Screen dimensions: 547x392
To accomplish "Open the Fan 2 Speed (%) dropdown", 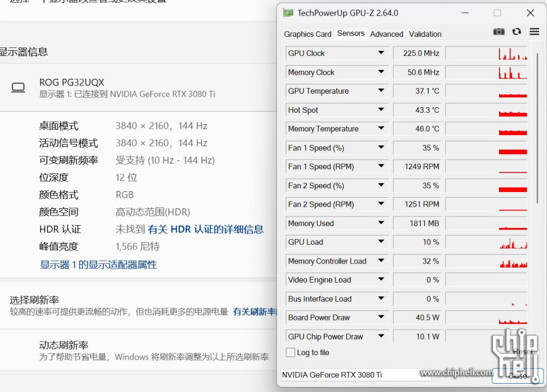I will click(381, 185).
